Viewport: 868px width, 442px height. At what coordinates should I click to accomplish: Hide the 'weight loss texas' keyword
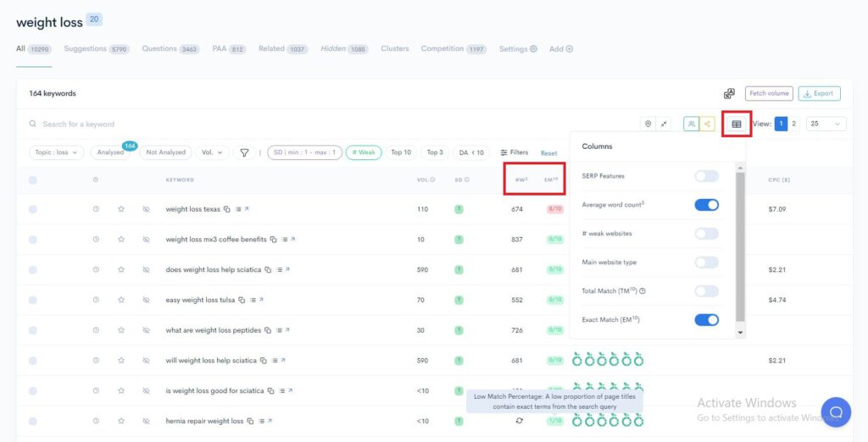point(146,209)
